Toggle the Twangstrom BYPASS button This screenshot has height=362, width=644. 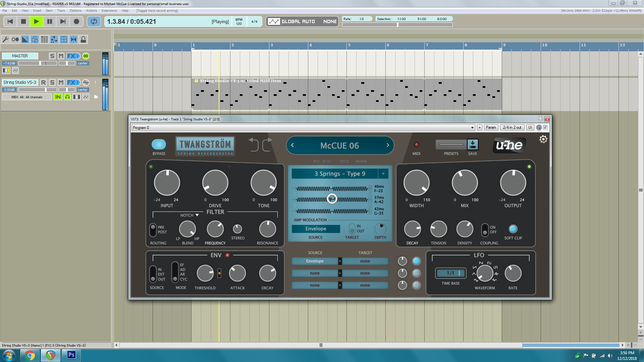[x=159, y=144]
